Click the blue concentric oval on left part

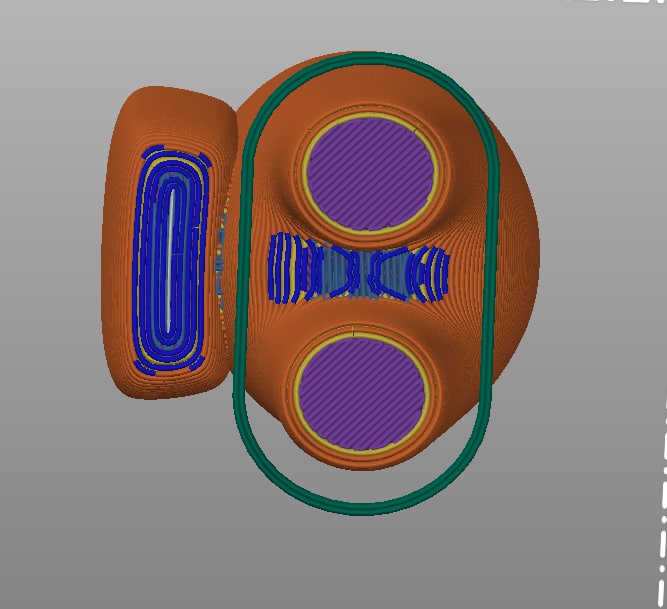(171, 260)
